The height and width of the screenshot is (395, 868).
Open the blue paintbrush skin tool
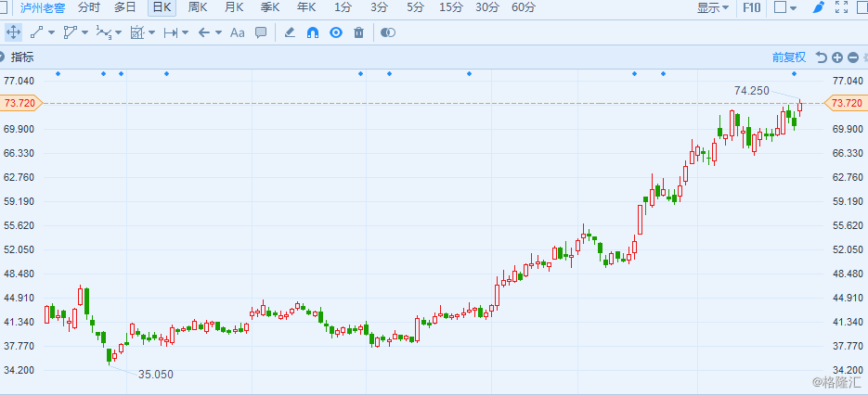818,7
